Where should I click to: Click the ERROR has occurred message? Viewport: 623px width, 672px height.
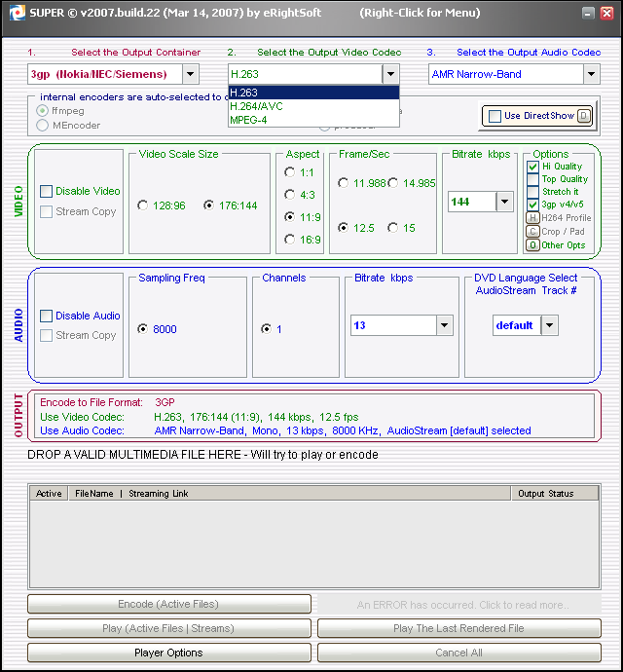point(458,604)
